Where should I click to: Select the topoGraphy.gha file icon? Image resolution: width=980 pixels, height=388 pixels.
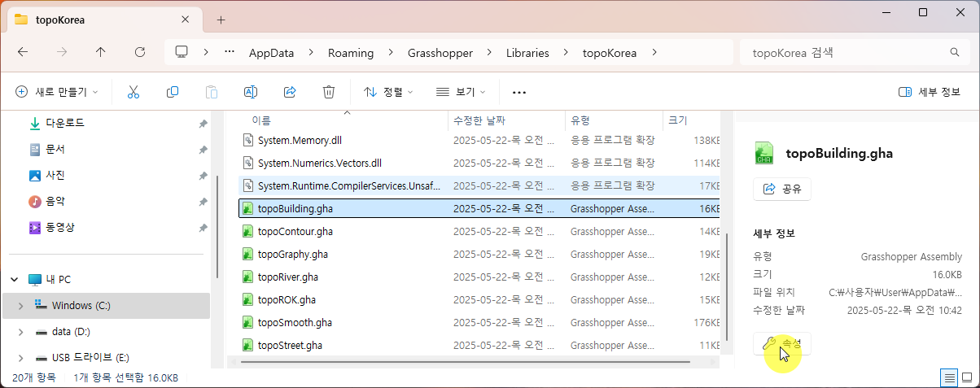[x=249, y=255]
